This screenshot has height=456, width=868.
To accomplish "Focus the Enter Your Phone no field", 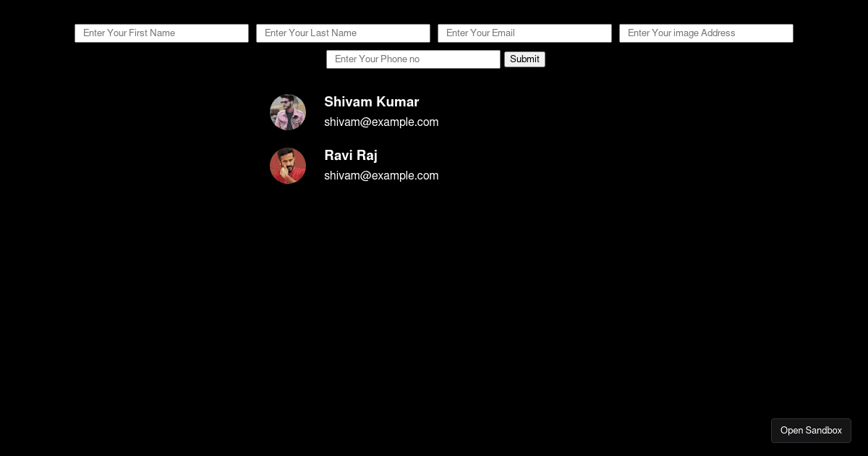I will click(x=413, y=59).
